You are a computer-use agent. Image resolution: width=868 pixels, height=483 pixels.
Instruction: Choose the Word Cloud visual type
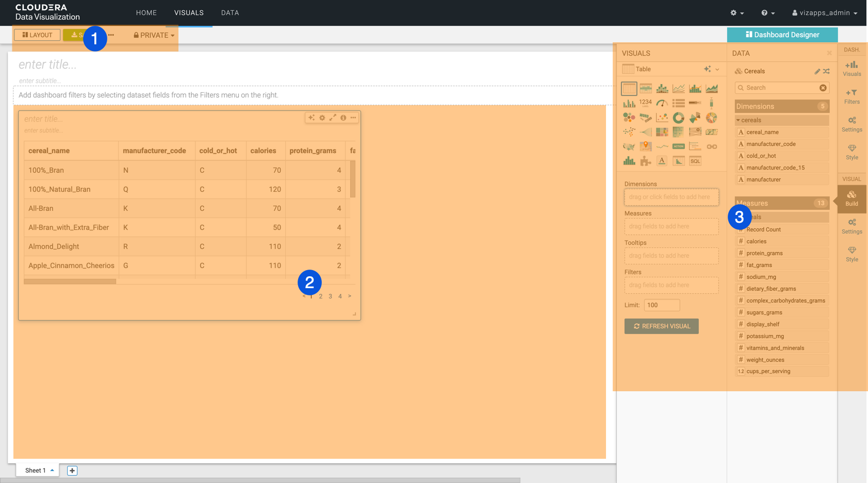click(x=646, y=118)
